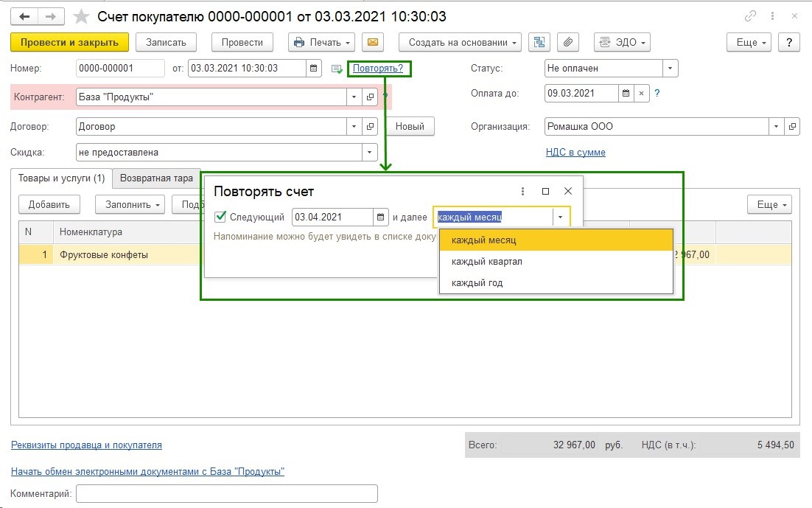
Task: Open the "Повторять?" link
Action: [377, 69]
